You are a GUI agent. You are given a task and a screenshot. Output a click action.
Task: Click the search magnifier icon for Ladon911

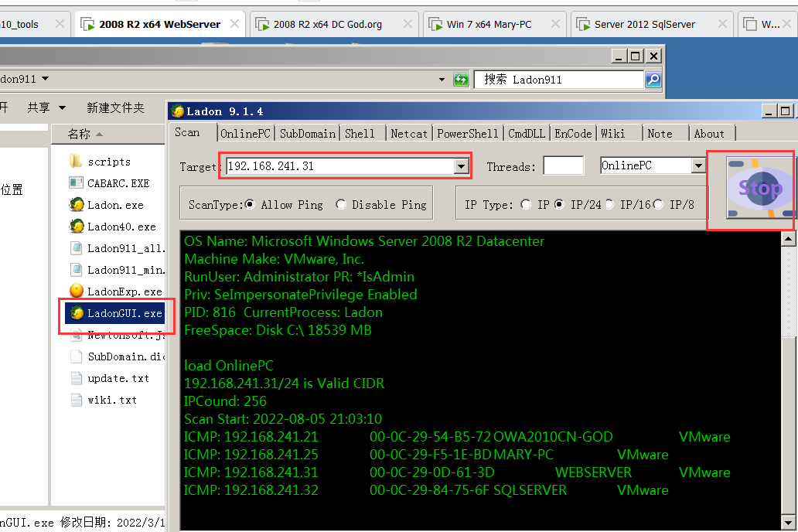click(x=653, y=80)
